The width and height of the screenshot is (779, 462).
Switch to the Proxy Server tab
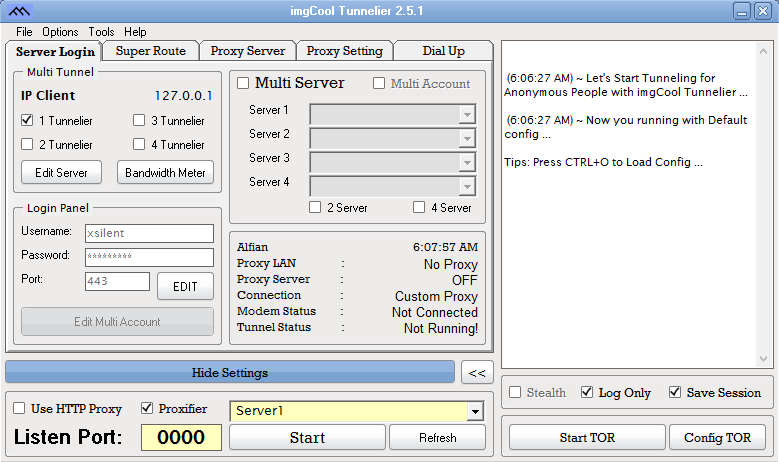[247, 51]
